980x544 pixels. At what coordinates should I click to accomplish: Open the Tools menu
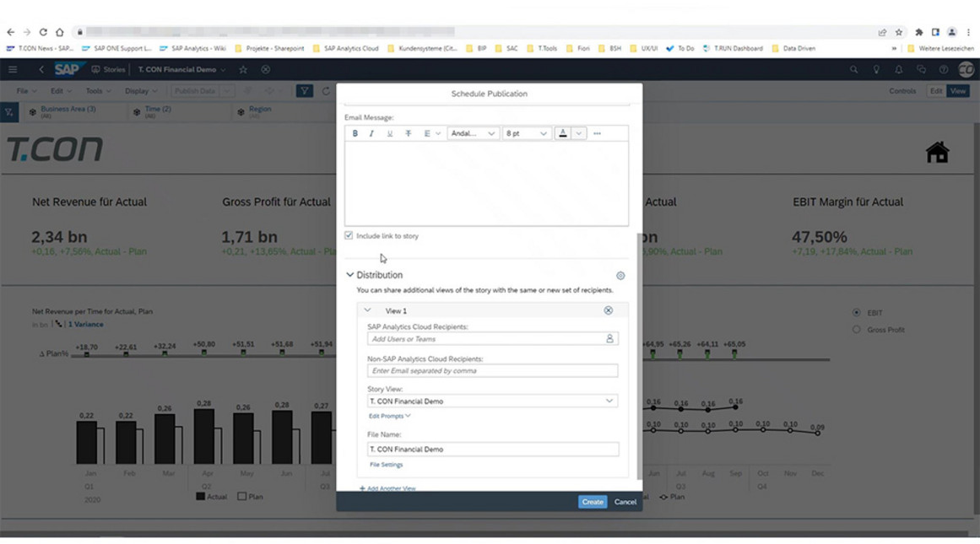point(98,91)
